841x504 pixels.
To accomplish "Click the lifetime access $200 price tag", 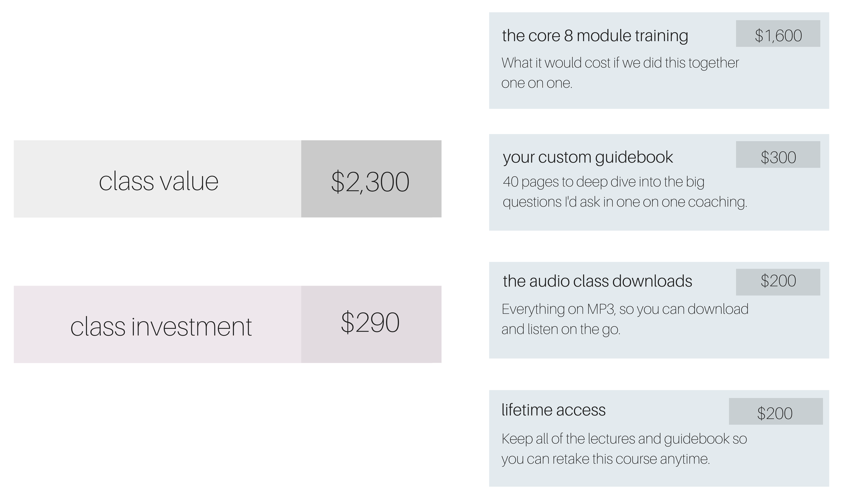I will (776, 411).
